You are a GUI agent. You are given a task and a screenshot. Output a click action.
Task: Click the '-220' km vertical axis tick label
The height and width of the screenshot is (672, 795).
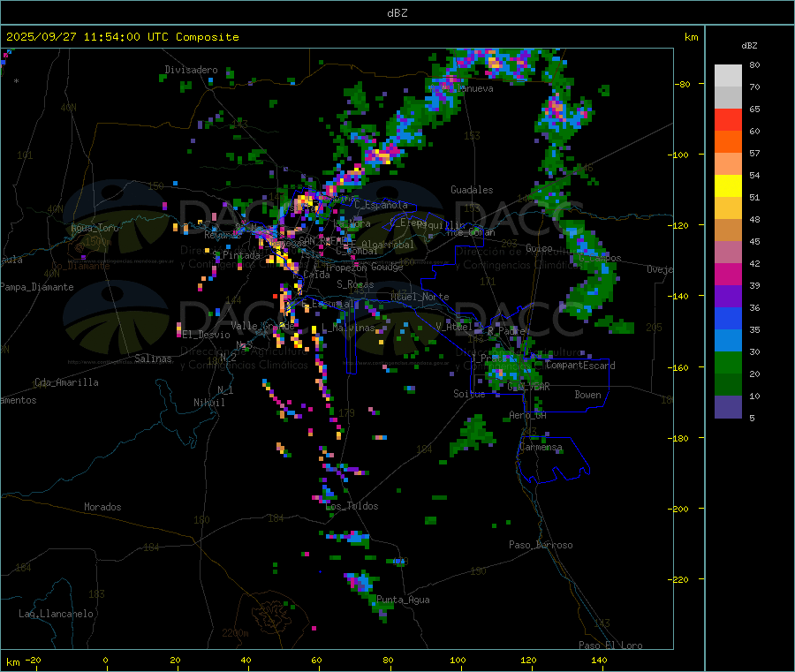(x=680, y=580)
